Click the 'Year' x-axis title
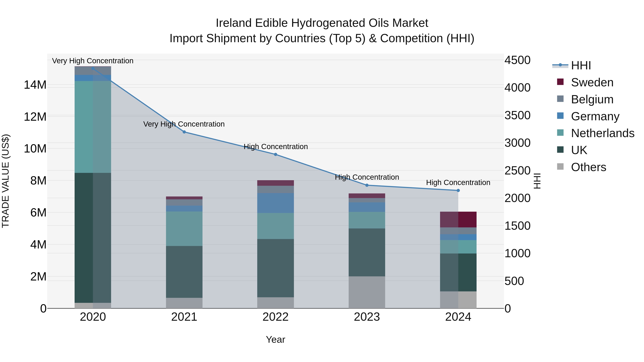This screenshot has height=362, width=644. 275,340
